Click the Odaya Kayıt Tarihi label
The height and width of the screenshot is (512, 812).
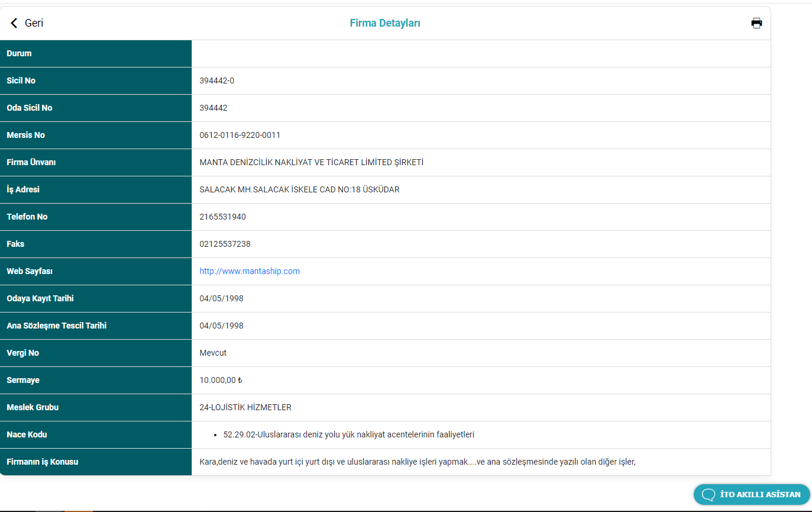(40, 298)
